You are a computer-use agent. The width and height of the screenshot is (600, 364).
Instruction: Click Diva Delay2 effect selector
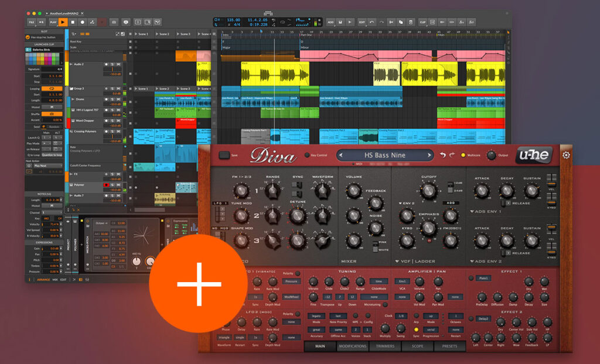click(483, 318)
